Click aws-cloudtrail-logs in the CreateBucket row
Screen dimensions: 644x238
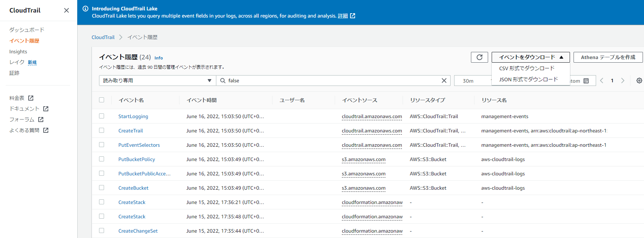pyautogui.click(x=503, y=188)
